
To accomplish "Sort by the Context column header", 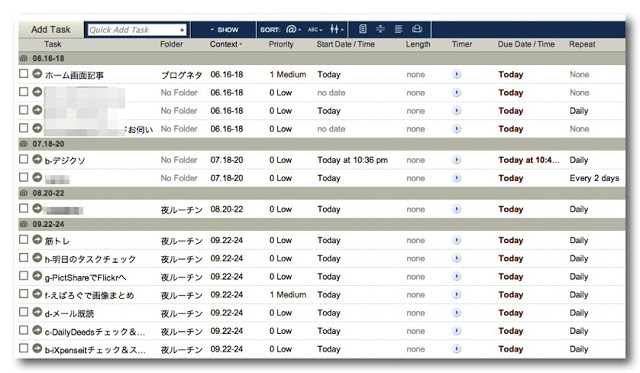I will click(x=225, y=44).
